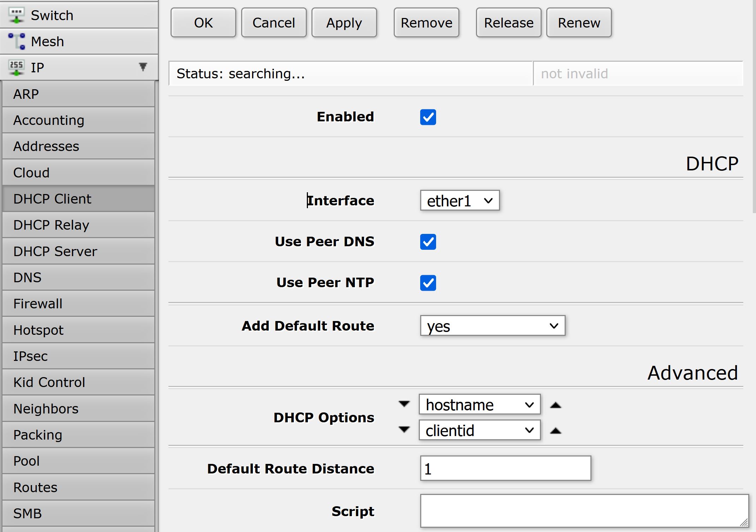This screenshot has height=532, width=756.
Task: Click down arrow beside clientid DHCP option
Action: [x=404, y=429]
